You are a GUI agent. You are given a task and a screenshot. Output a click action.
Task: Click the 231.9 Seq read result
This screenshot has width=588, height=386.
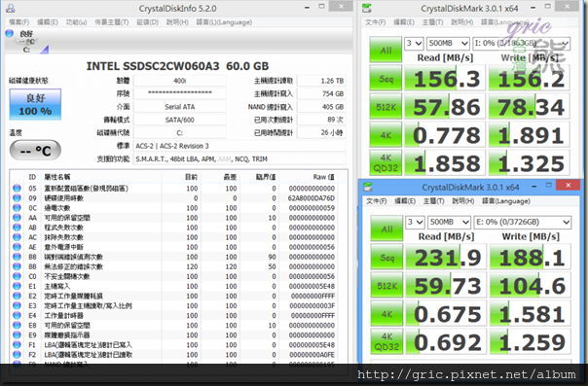446,257
